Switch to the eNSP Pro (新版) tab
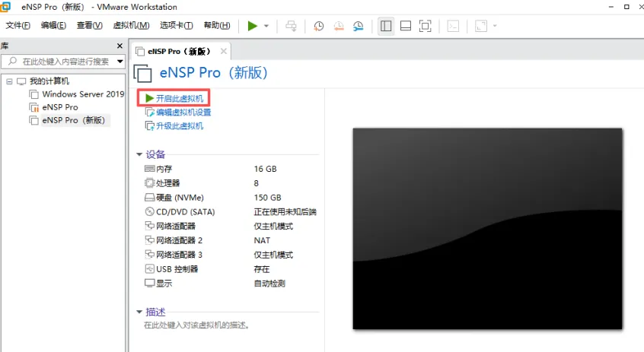This screenshot has width=644, height=352. pyautogui.click(x=179, y=51)
